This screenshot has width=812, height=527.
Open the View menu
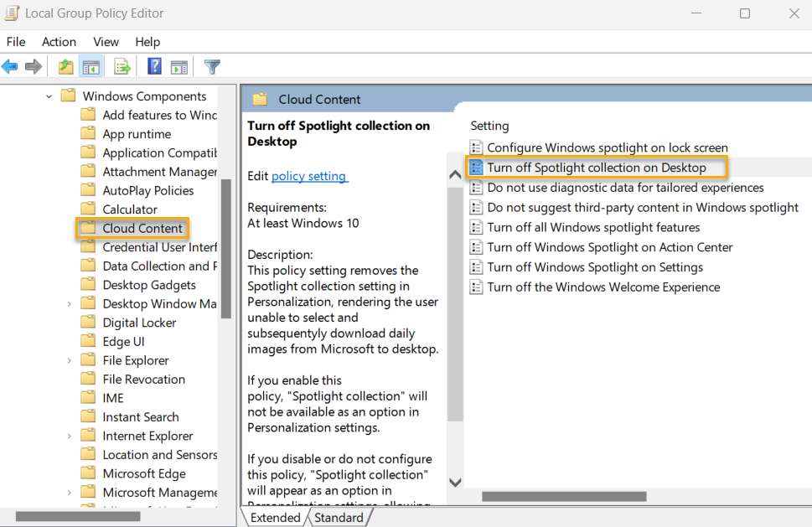pos(106,41)
